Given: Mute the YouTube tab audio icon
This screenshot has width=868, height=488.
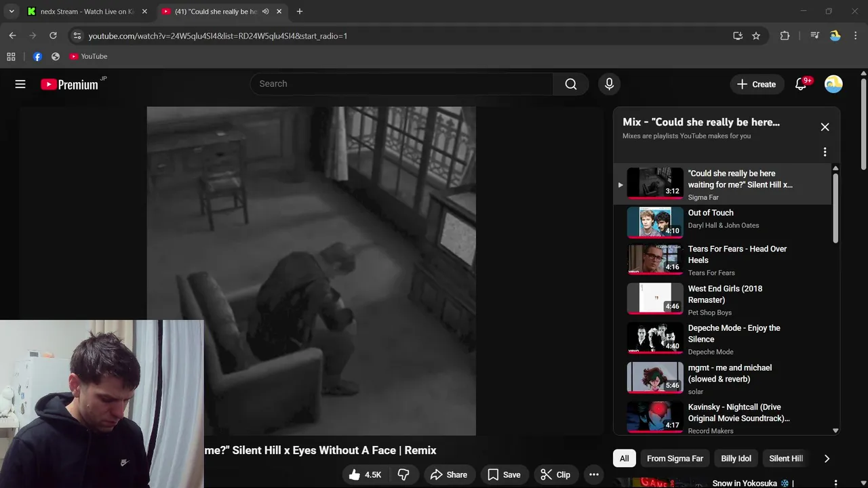Looking at the screenshot, I should (265, 12).
